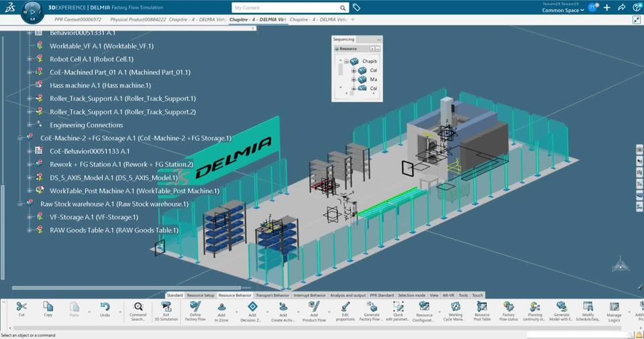Click the TT user avatar

coord(592,7)
